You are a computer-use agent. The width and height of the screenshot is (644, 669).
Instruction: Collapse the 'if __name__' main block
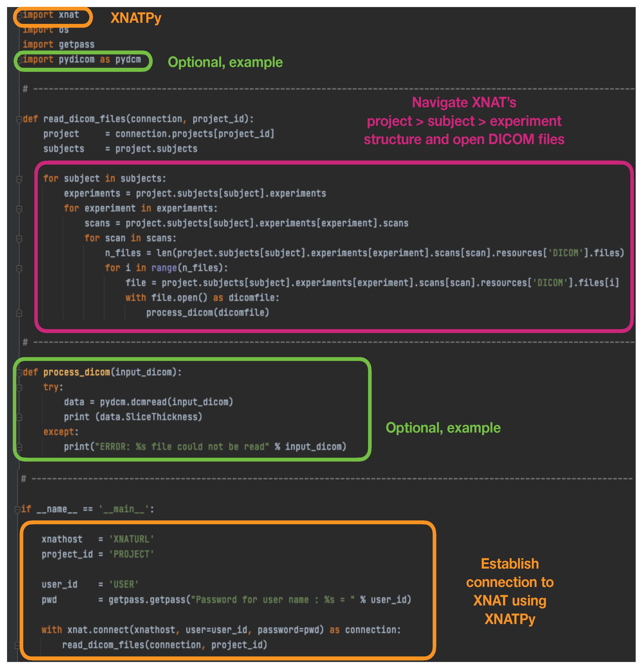point(17,510)
